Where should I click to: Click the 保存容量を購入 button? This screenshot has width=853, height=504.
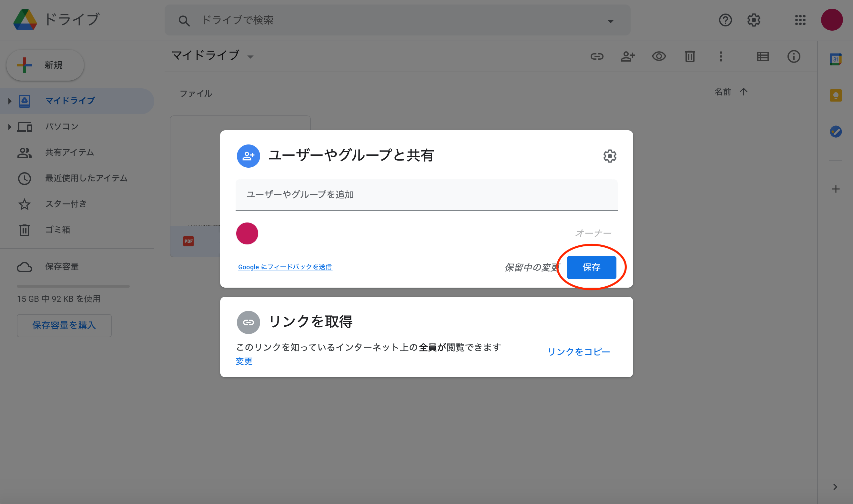pyautogui.click(x=64, y=325)
